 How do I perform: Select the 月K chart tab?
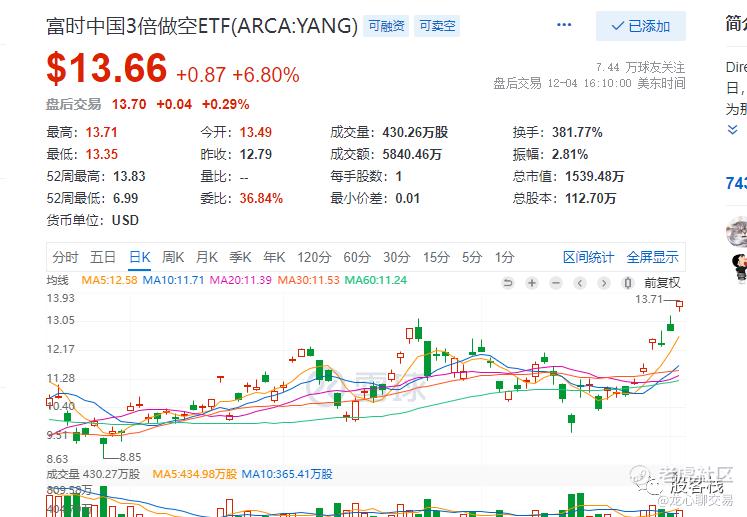[x=207, y=257]
